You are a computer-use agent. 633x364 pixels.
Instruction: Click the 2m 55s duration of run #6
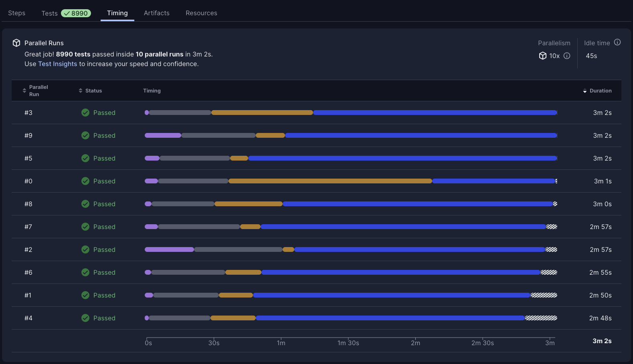pos(601,272)
